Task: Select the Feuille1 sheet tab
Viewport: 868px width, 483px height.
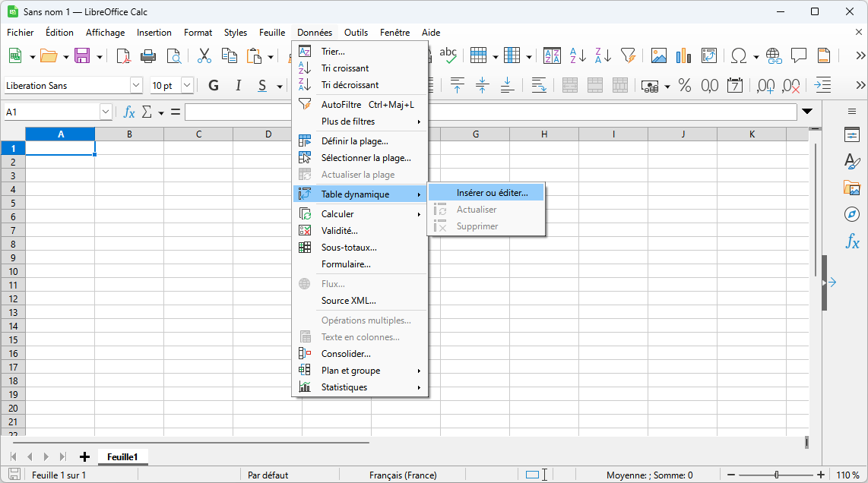Action: (122, 456)
